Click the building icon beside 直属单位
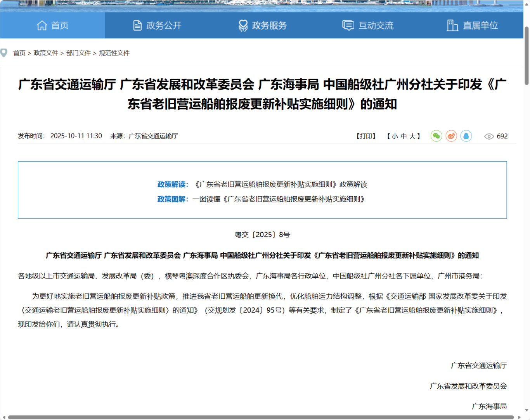The height and width of the screenshot is (420, 530). [452, 25]
